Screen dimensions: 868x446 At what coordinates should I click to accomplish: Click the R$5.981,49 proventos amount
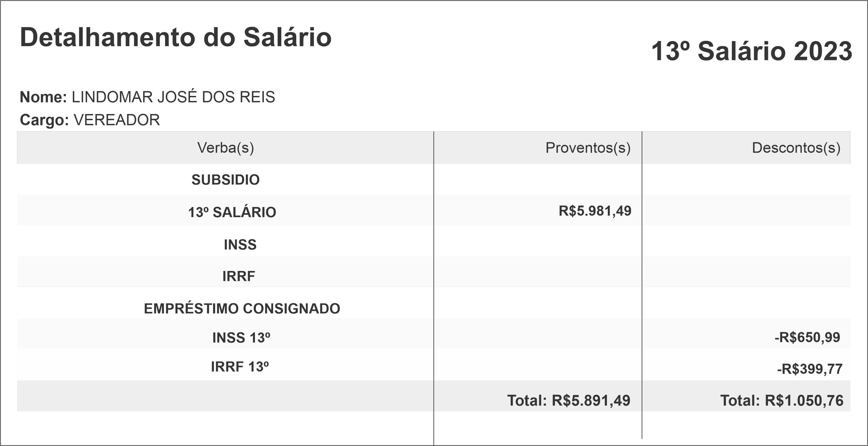click(x=595, y=211)
